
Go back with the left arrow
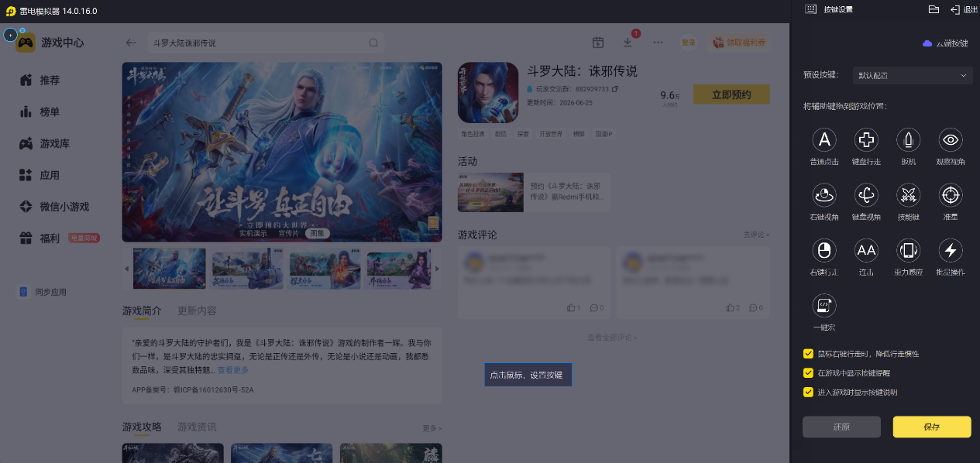pyautogui.click(x=131, y=43)
